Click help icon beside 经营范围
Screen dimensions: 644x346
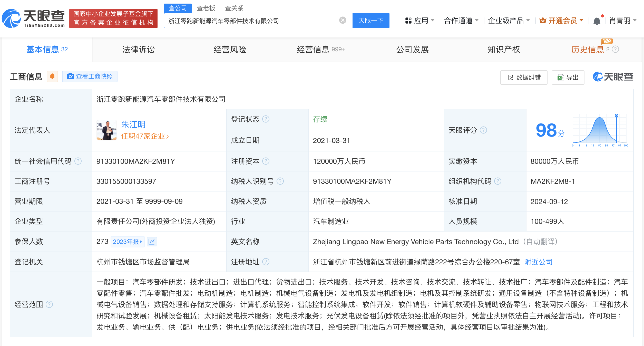(x=49, y=304)
